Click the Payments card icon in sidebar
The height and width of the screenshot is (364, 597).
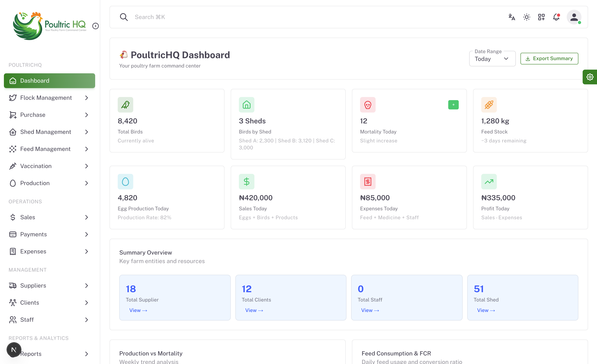(x=13, y=234)
